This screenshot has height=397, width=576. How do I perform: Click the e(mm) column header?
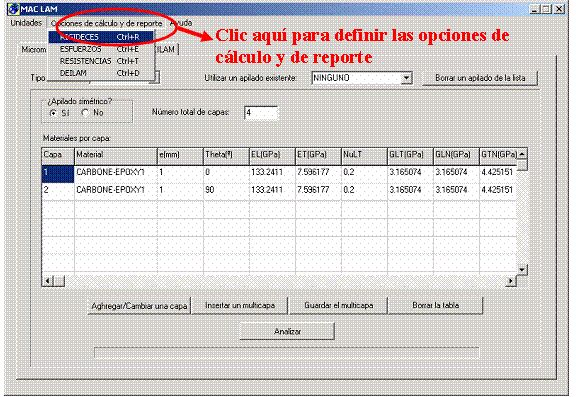(180, 156)
